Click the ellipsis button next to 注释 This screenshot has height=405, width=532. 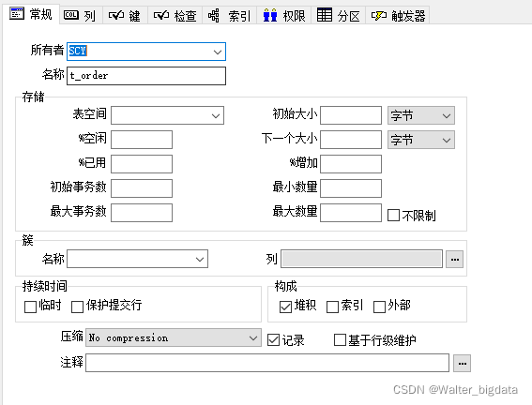(x=463, y=364)
